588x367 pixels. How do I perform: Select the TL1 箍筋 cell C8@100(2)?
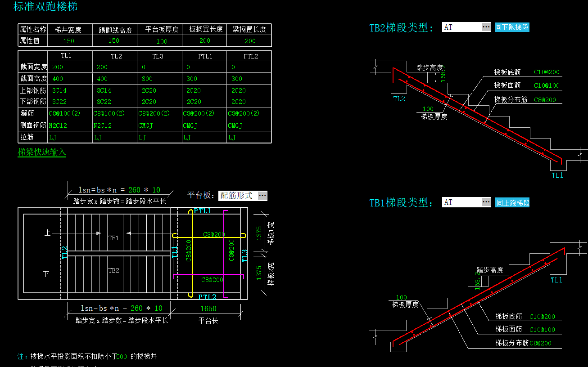(64, 114)
